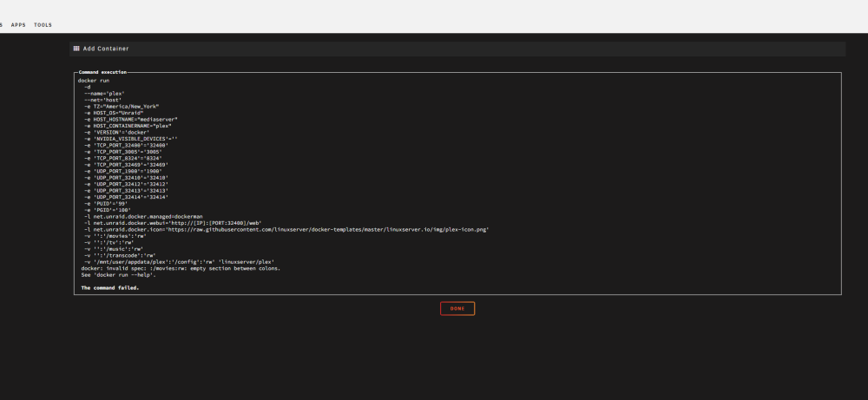Click the /mnt/user/appdata/plex config line
The height and width of the screenshot is (400, 868).
tap(180, 262)
